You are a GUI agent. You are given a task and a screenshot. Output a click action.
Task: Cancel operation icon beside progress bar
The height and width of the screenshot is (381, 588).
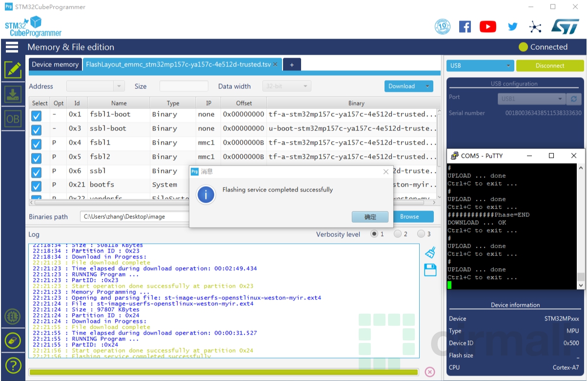coord(429,372)
